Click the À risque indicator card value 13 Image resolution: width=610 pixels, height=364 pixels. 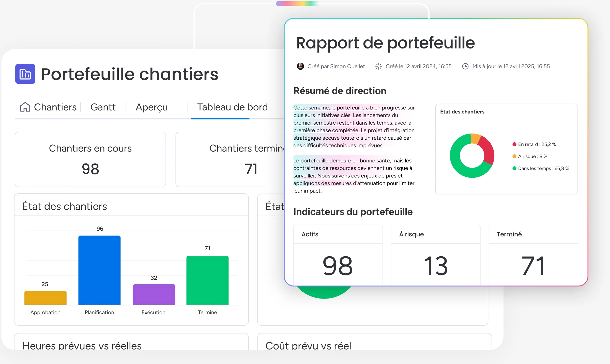(436, 266)
